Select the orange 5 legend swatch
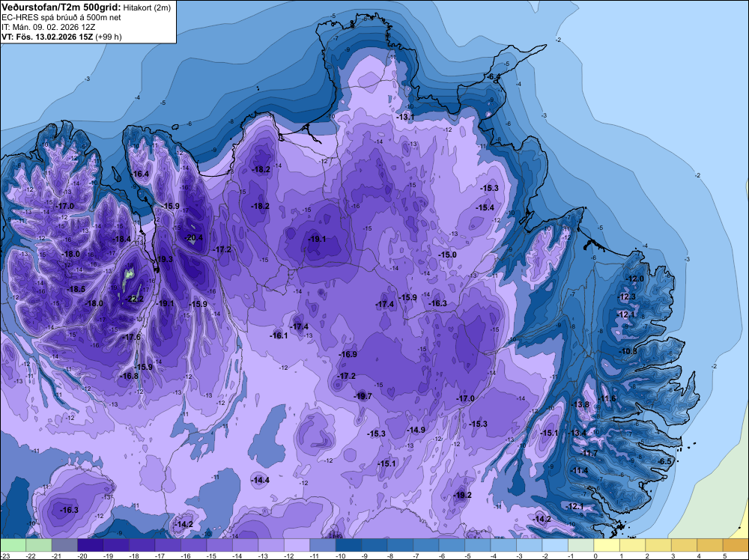The image size is (749, 560). point(736,545)
